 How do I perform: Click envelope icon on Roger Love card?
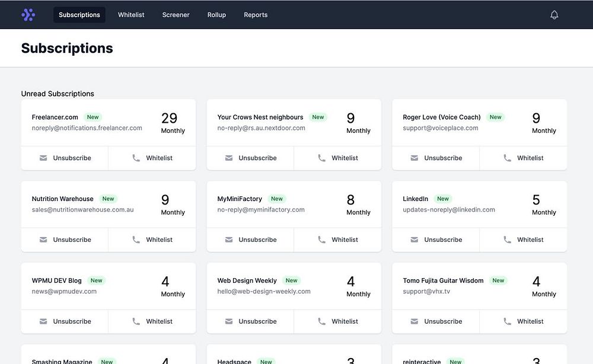coord(415,158)
